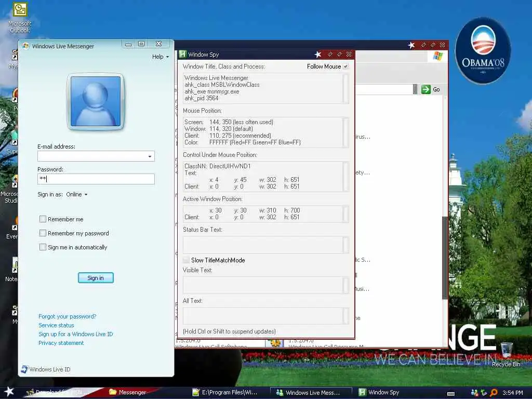This screenshot has width=532, height=399.
Task: Open the Help menu in Messenger
Action: pos(160,57)
